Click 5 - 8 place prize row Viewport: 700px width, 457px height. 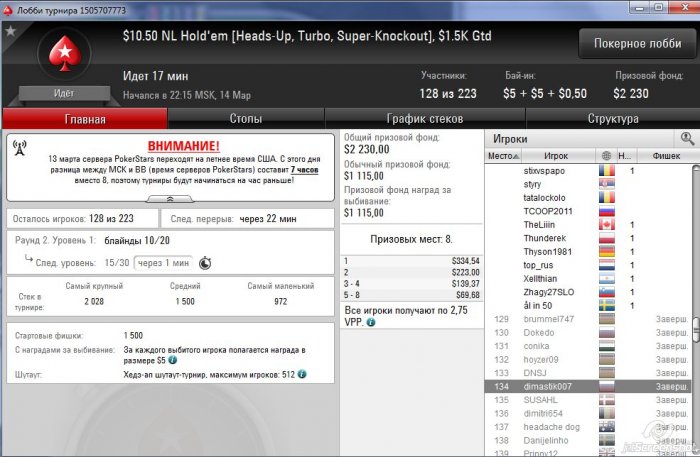tap(411, 295)
